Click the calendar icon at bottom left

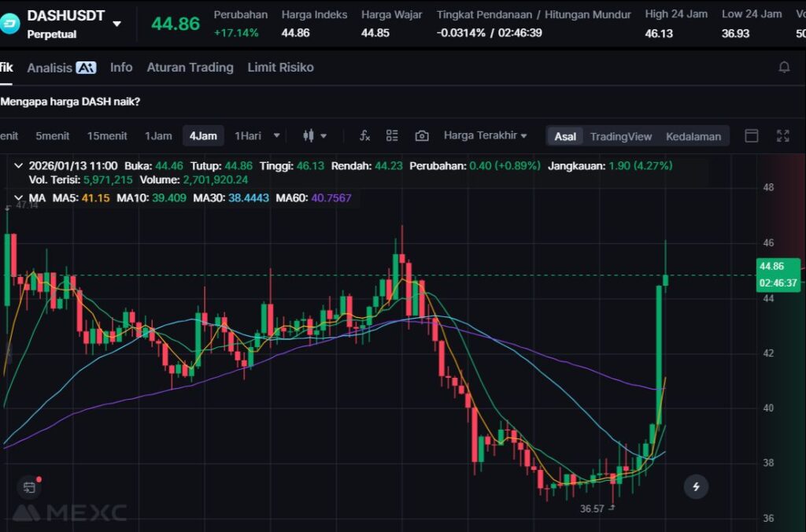(29, 487)
